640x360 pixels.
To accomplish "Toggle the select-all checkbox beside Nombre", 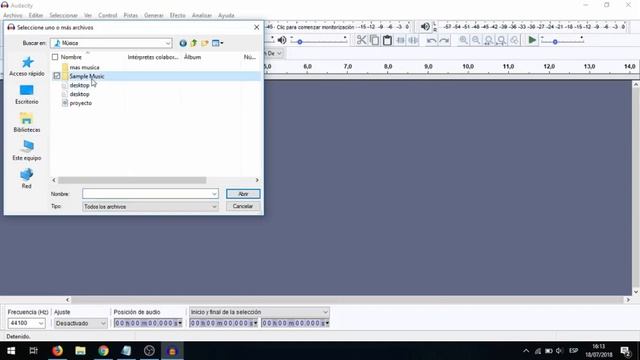I will (55, 57).
